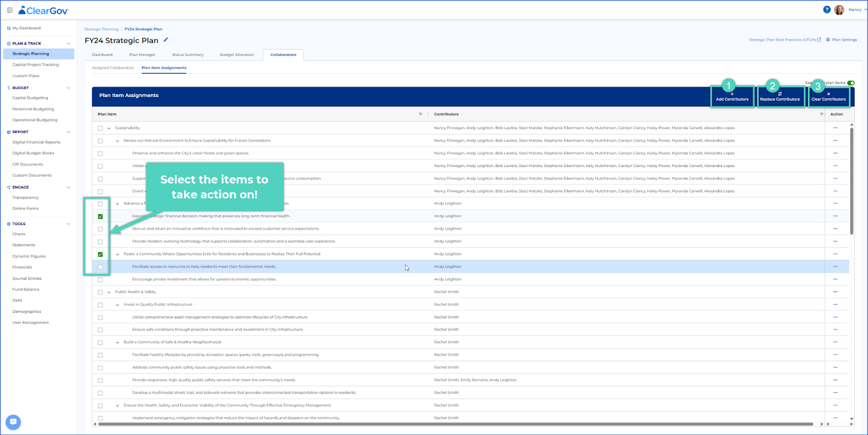Collapse Public Health & Safety row
The width and height of the screenshot is (868, 435).
pos(109,292)
